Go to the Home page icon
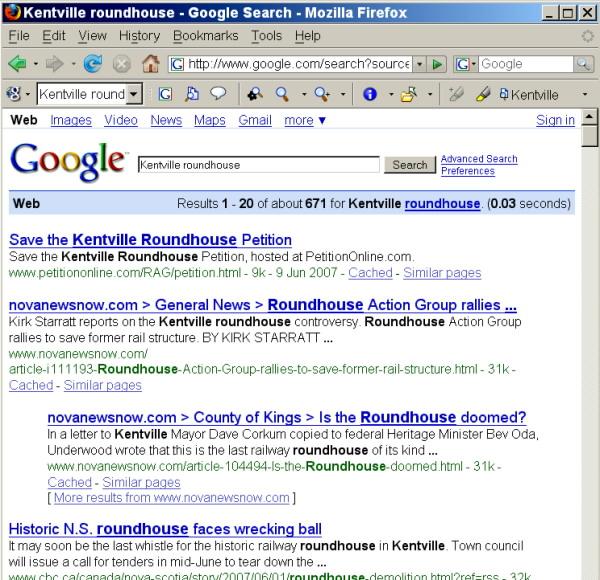The image size is (600, 580). [151, 64]
